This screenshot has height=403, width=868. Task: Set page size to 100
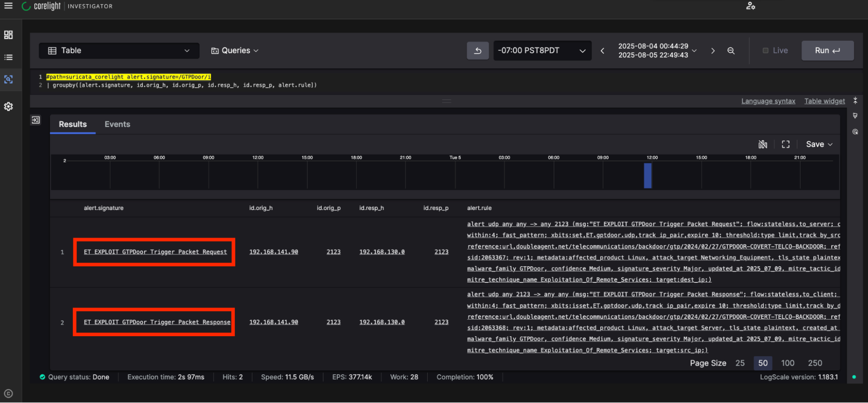tap(787, 363)
